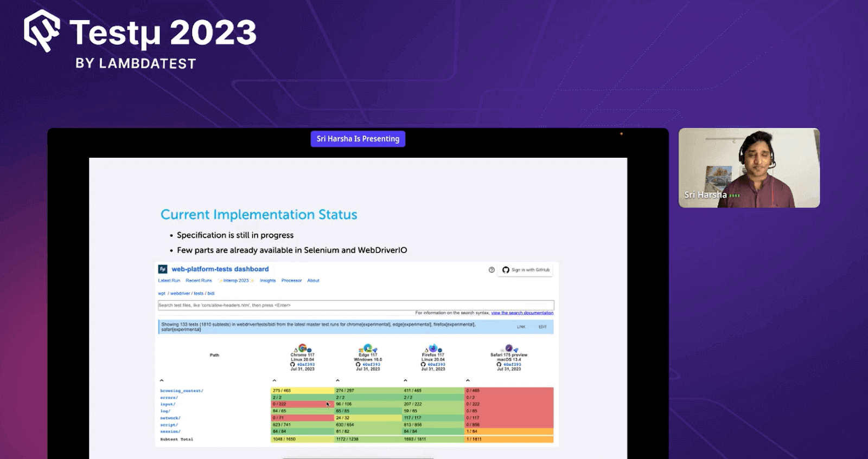Screen dimensions: 868x459
Task: Open the input/ directory
Action: [168, 404]
